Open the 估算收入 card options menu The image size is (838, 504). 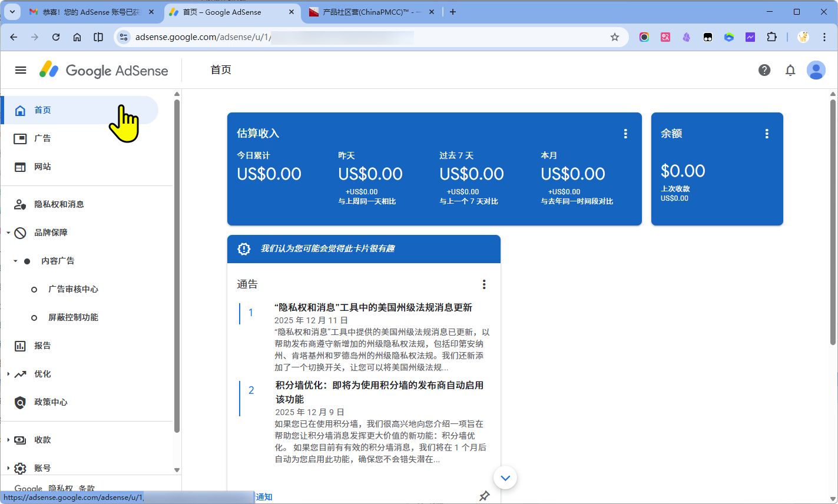click(625, 134)
